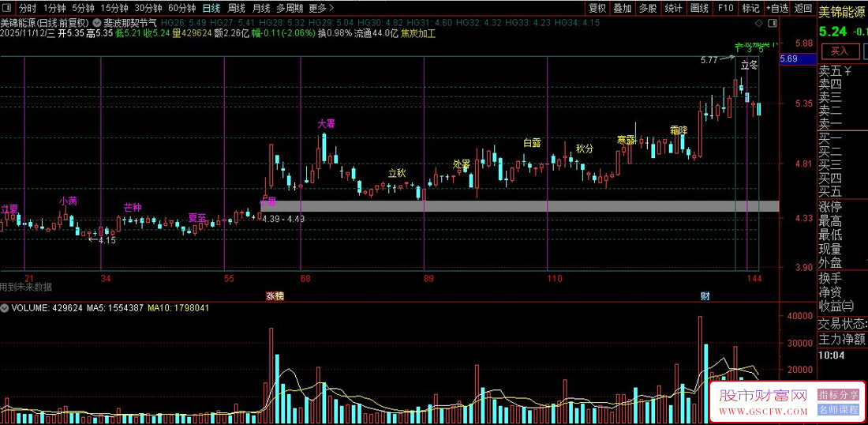Image resolution: width=868 pixels, height=425 pixels.
Task: Activate the 画线 drawing tool
Action: 700,9
